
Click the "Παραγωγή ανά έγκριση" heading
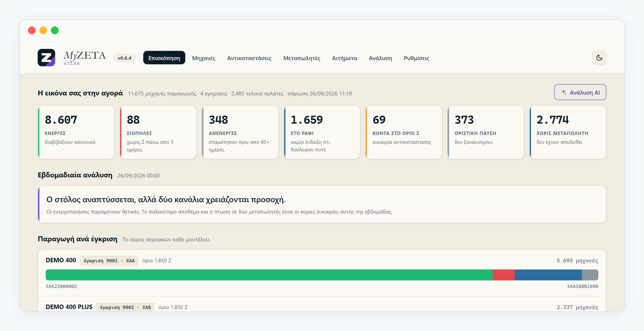point(77,239)
